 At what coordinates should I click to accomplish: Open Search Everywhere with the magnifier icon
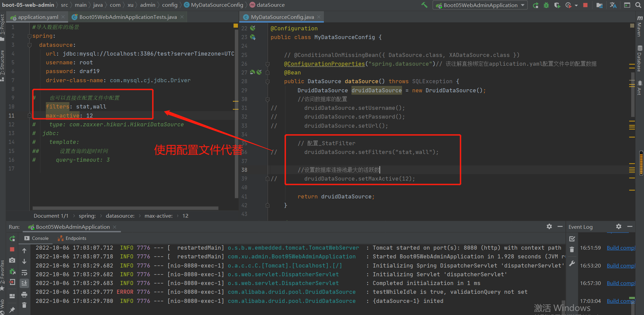pos(638,5)
